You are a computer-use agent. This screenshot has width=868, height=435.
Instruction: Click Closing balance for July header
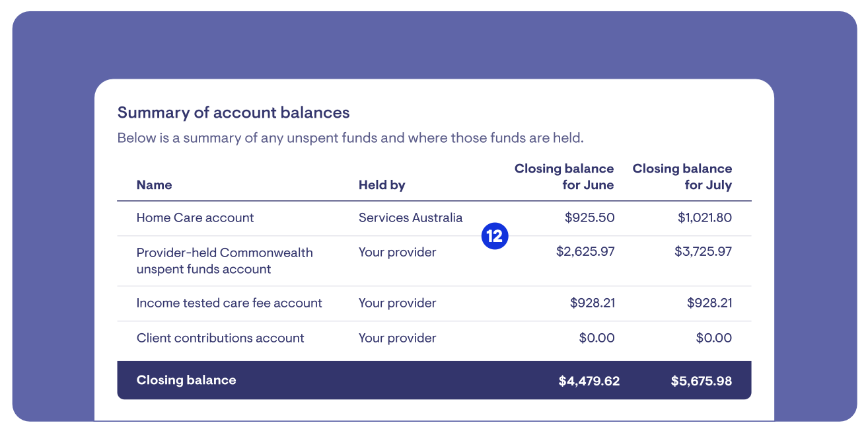click(x=682, y=177)
